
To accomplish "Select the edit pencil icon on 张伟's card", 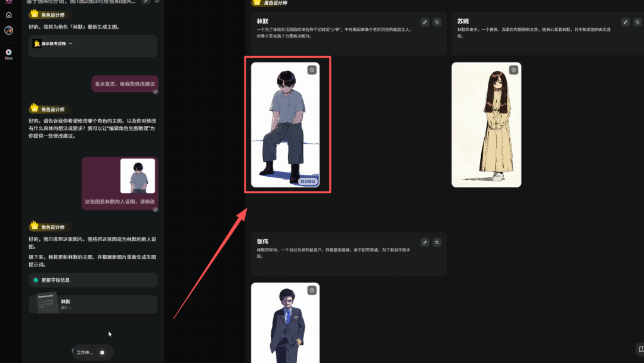I will click(x=425, y=242).
